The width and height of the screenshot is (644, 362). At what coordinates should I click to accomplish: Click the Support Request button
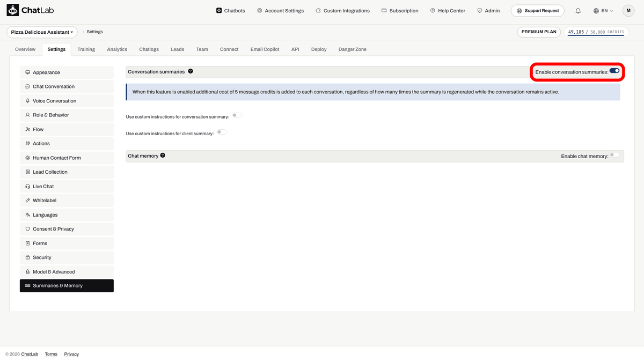click(x=538, y=11)
